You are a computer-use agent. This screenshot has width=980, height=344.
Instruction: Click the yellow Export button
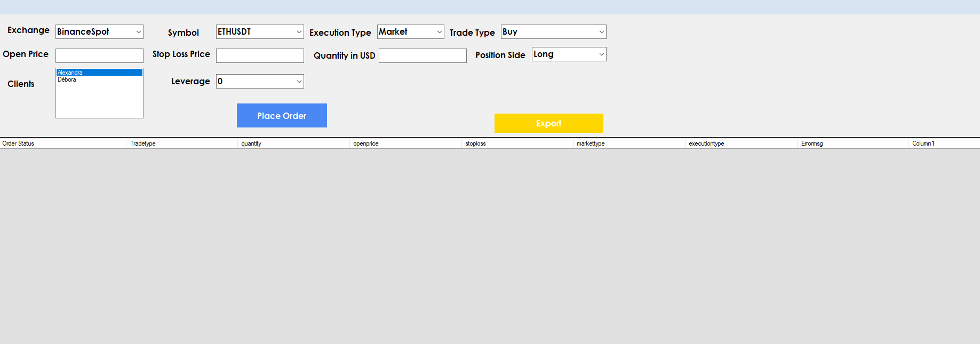[548, 123]
